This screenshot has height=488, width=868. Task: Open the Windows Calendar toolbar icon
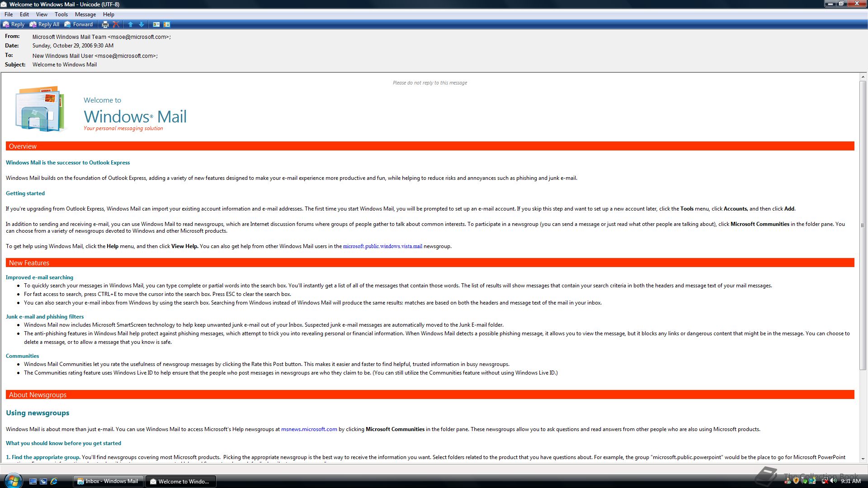pos(167,24)
